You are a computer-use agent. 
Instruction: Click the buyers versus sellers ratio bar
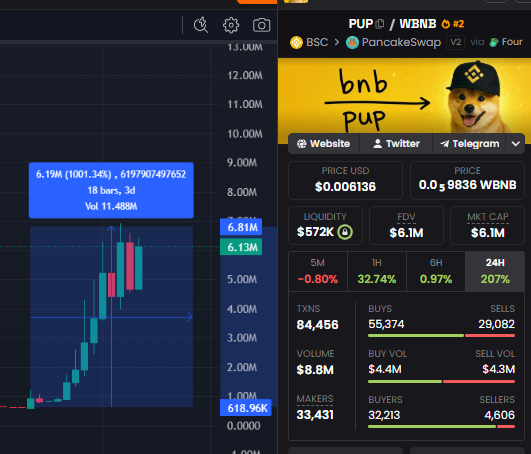point(442,427)
